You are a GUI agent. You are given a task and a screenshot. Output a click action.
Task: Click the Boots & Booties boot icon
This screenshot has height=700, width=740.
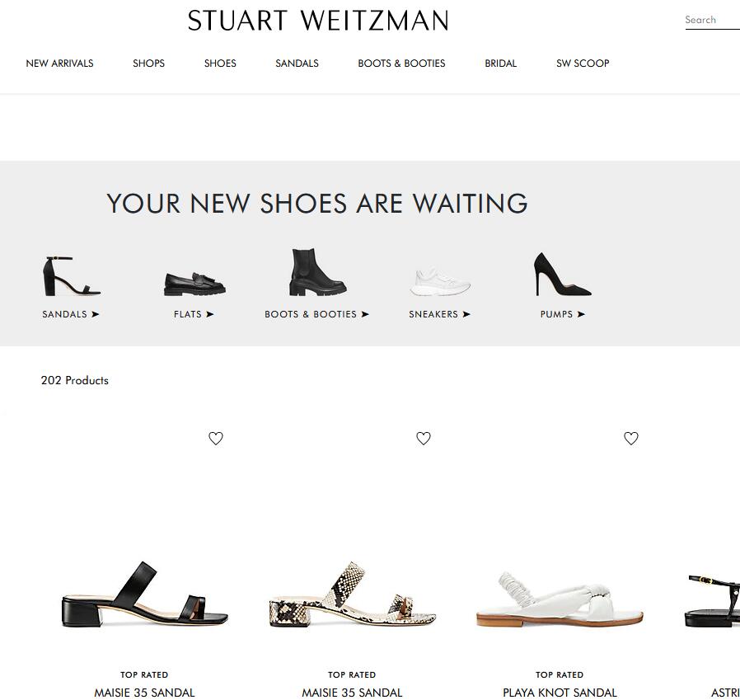coord(317,272)
